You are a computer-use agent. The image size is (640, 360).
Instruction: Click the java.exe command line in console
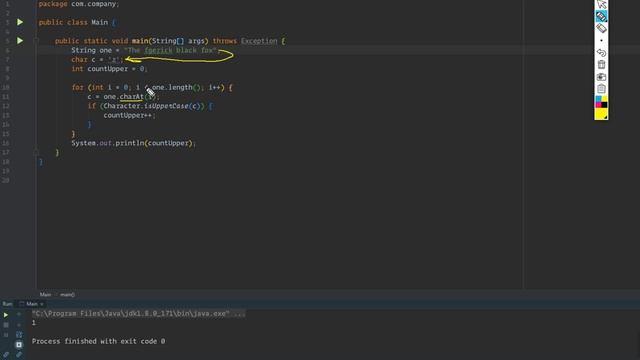pos(139,313)
